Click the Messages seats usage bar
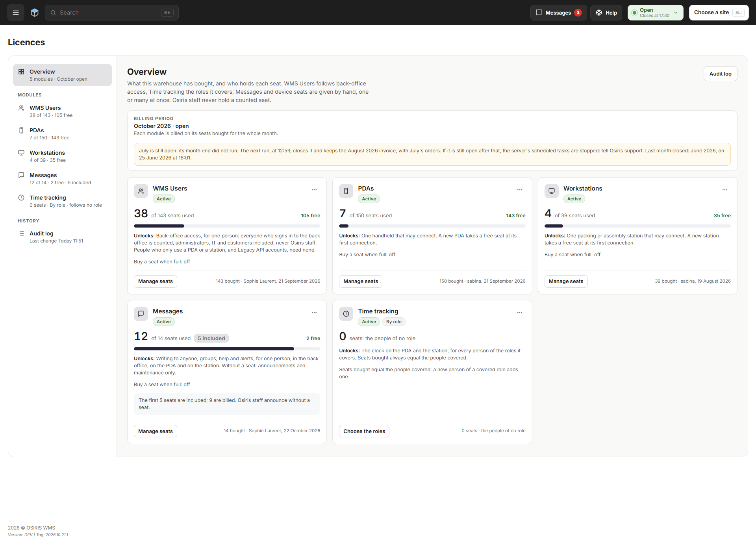Viewport: 756px width, 548px height. pos(227,349)
